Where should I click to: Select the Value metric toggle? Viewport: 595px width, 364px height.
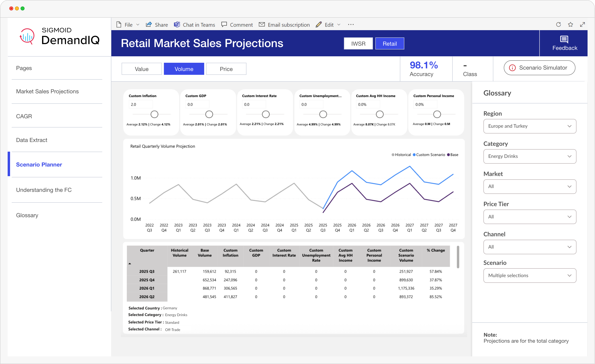tap(142, 69)
